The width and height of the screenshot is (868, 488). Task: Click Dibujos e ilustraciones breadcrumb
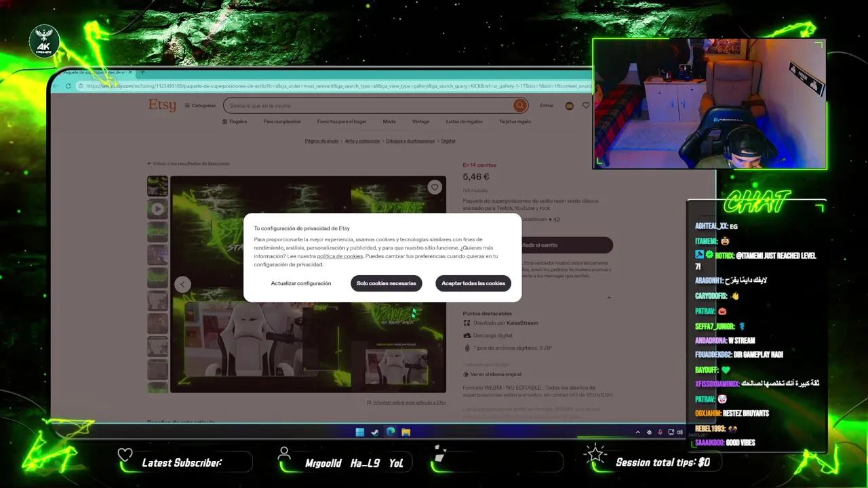click(x=410, y=141)
